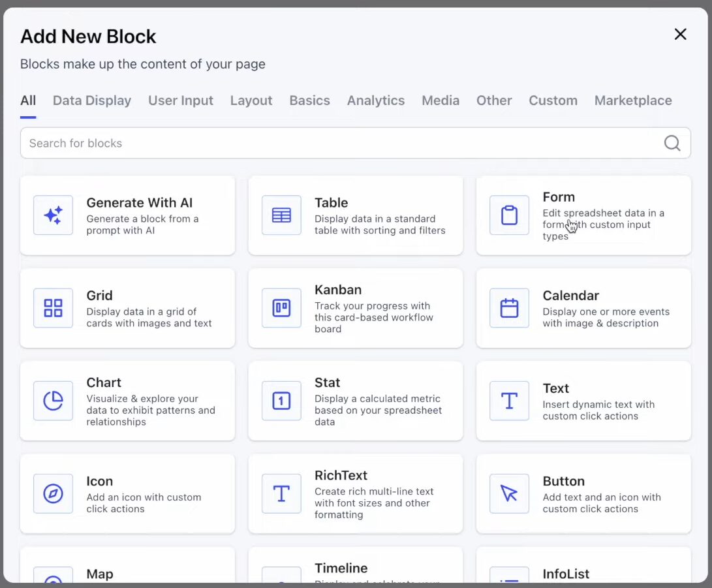Select the Map block card
This screenshot has height=588, width=712.
[128, 565]
